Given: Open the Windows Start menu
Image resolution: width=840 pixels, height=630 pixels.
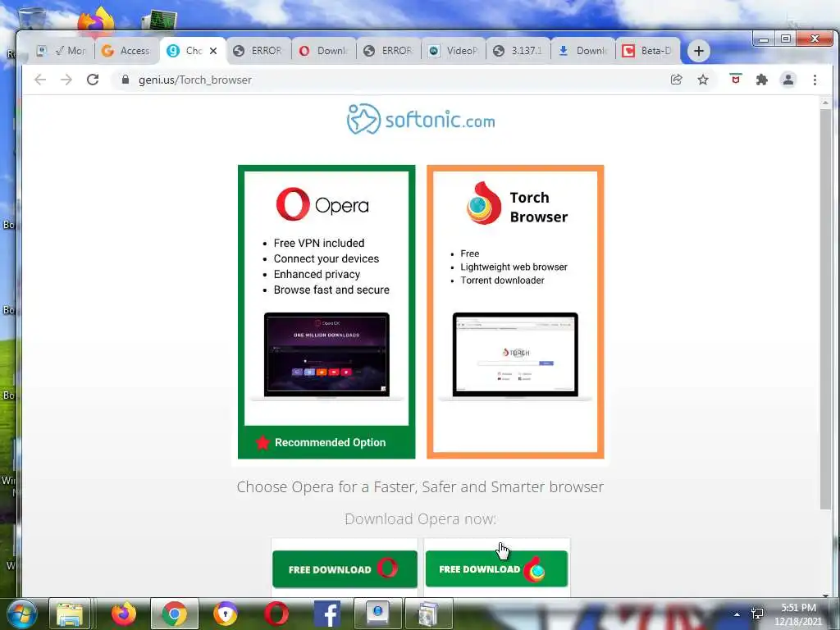Looking at the screenshot, I should (x=22, y=614).
